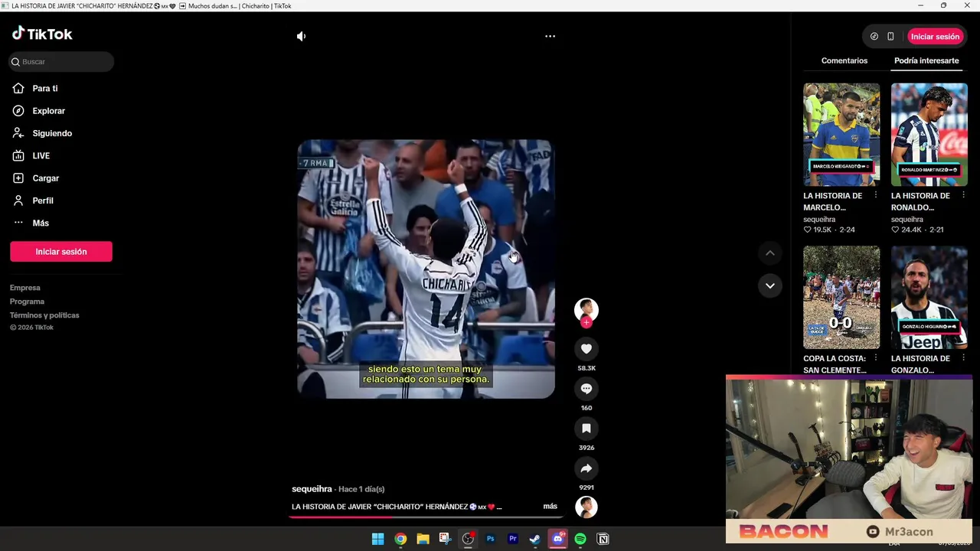
Task: Click the COPA LA COSTA: SAN CLEMENTE title
Action: tap(835, 364)
